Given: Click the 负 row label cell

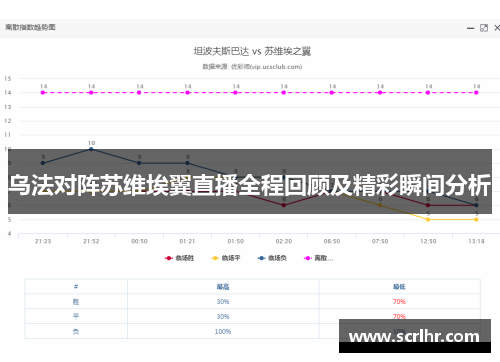Looking at the screenshot, I should [76, 331].
